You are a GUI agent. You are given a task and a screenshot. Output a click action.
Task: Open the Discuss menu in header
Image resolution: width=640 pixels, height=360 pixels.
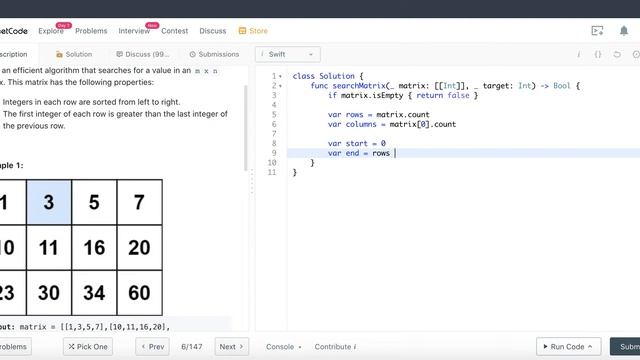(x=213, y=31)
